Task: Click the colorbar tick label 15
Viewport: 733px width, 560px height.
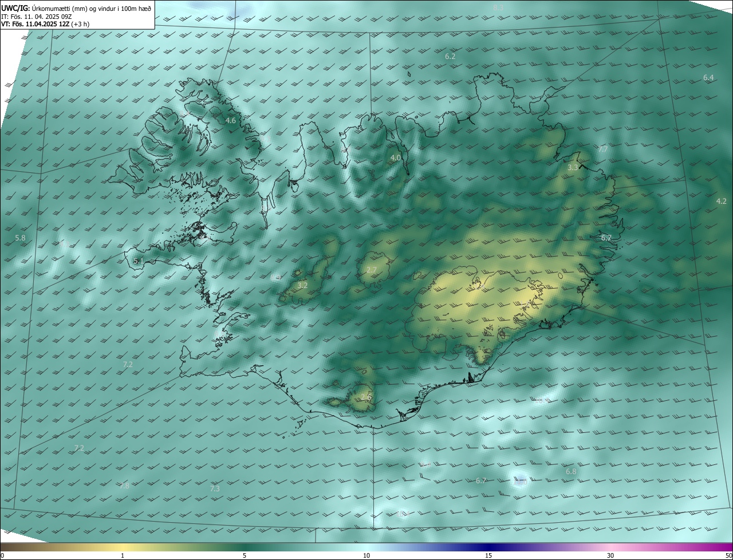Action: [x=488, y=555]
